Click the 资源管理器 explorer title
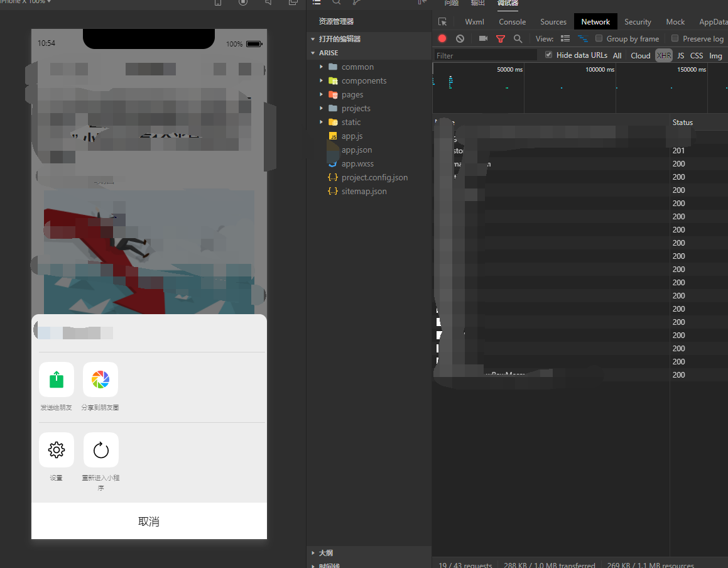The image size is (728, 568). coord(336,21)
